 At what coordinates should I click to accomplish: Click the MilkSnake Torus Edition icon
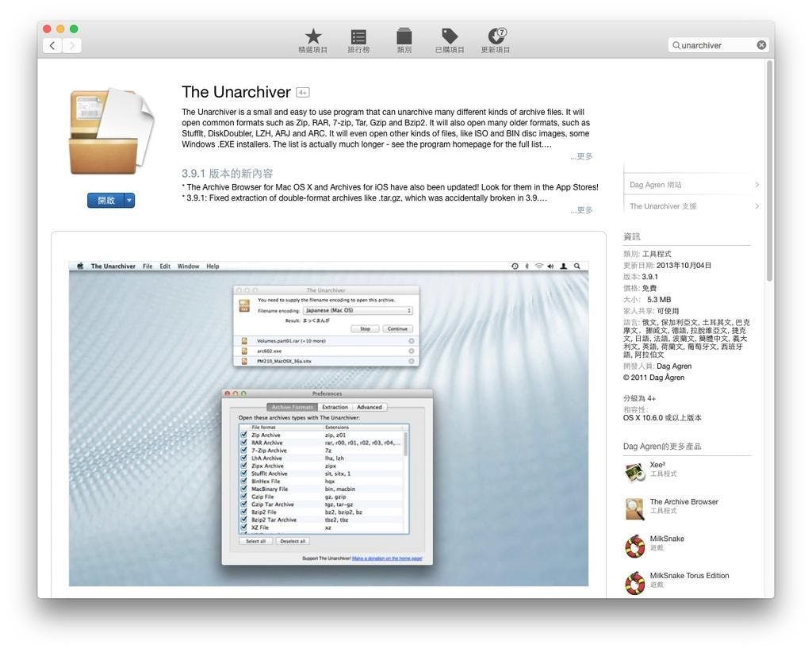coord(634,583)
